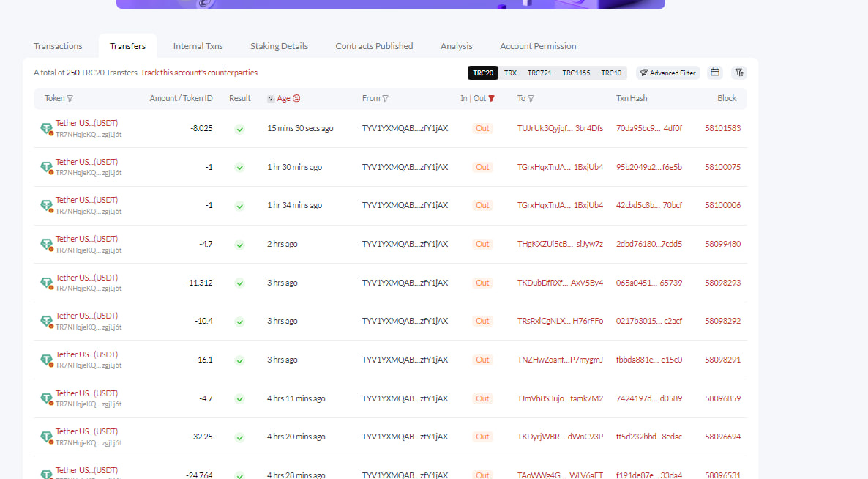Open block 58101583

point(722,128)
